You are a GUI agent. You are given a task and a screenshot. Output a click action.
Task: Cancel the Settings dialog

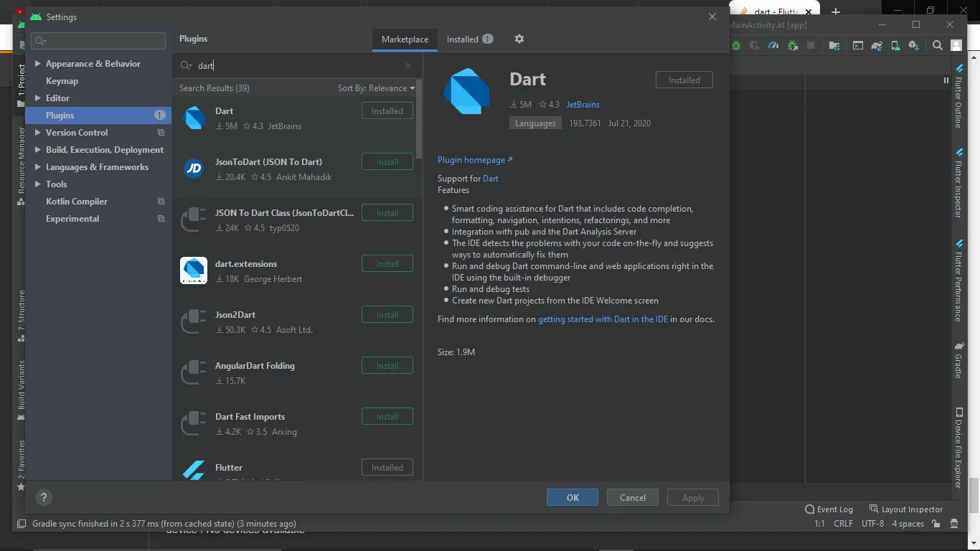point(633,498)
